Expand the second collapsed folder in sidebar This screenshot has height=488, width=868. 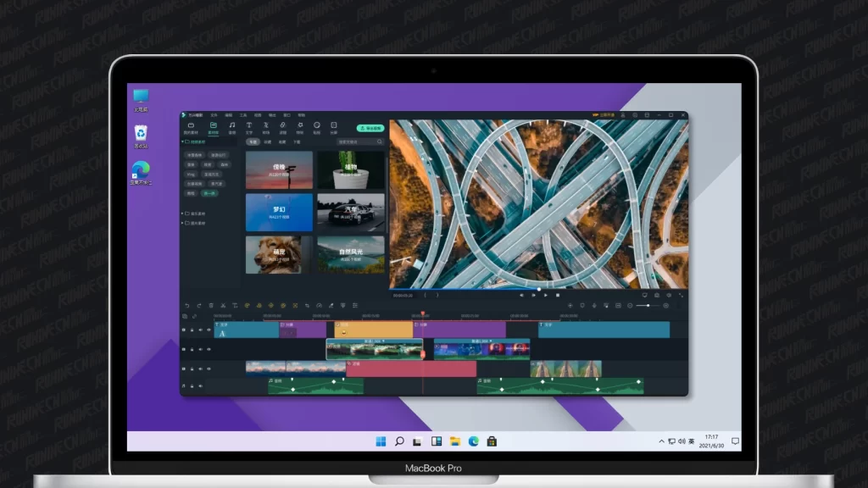(x=183, y=213)
